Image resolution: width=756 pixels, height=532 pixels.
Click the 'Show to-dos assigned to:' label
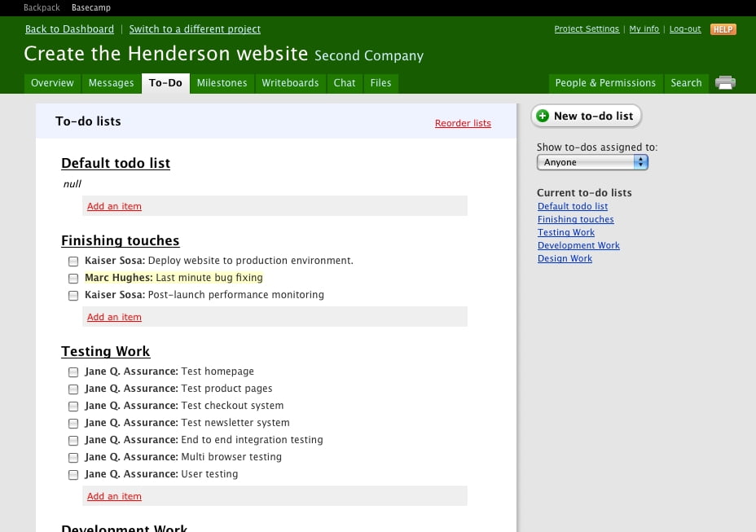click(x=597, y=147)
